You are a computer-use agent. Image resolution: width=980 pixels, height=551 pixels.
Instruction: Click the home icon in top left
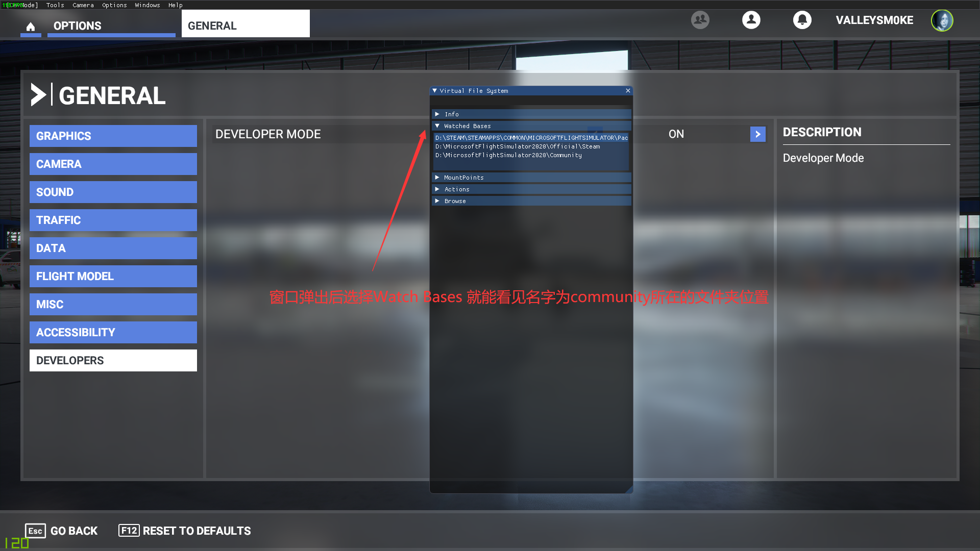[x=30, y=26]
